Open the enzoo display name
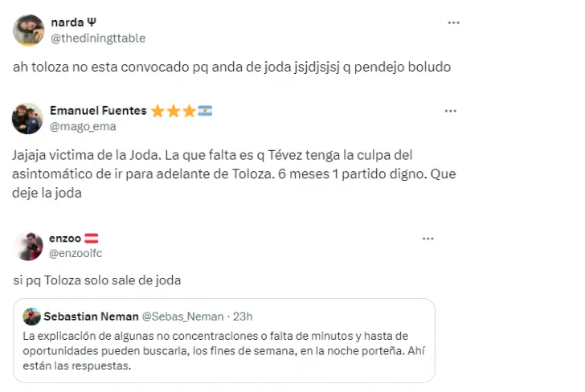585x392 pixels. coord(65,239)
